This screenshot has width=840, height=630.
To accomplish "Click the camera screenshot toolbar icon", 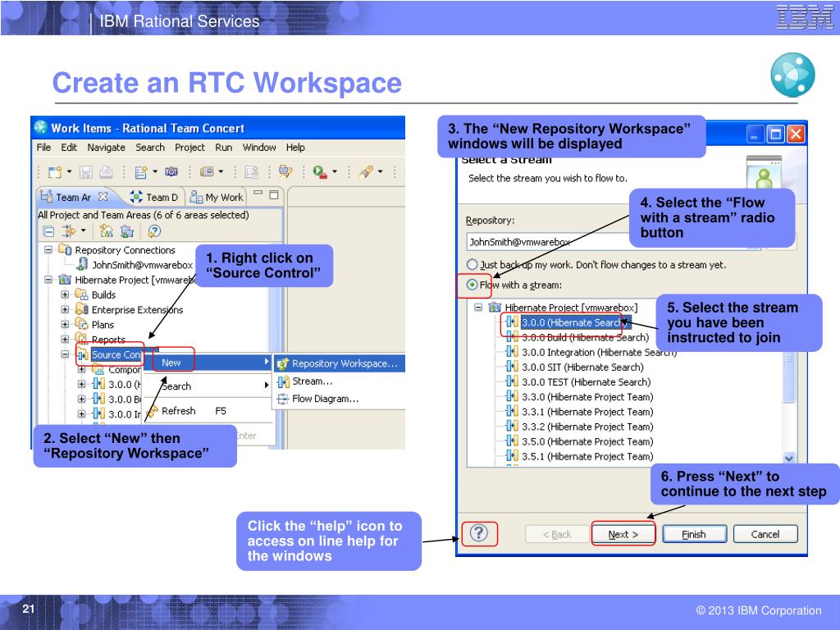I will [171, 172].
